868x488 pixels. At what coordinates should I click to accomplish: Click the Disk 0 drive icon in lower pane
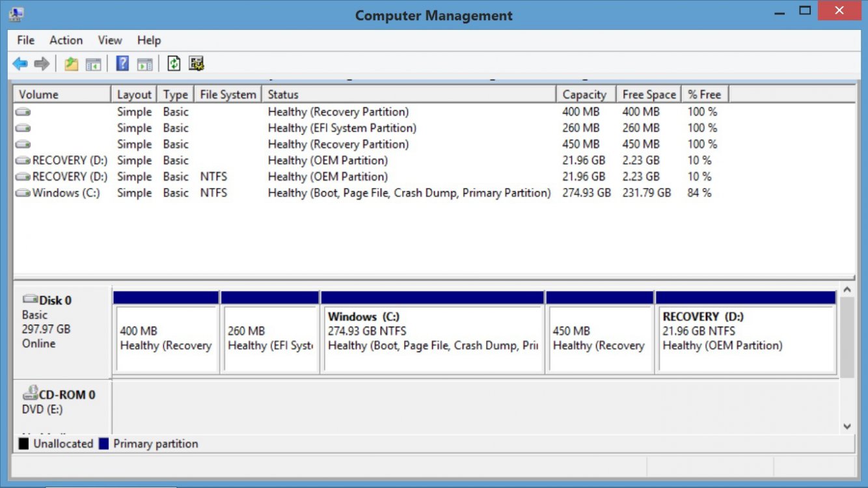point(30,299)
